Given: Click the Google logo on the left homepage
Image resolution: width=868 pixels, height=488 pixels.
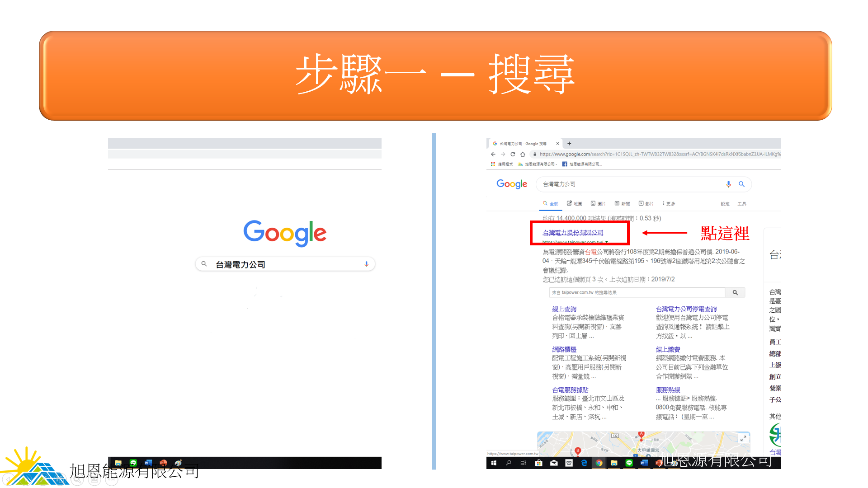Looking at the screenshot, I should click(285, 233).
